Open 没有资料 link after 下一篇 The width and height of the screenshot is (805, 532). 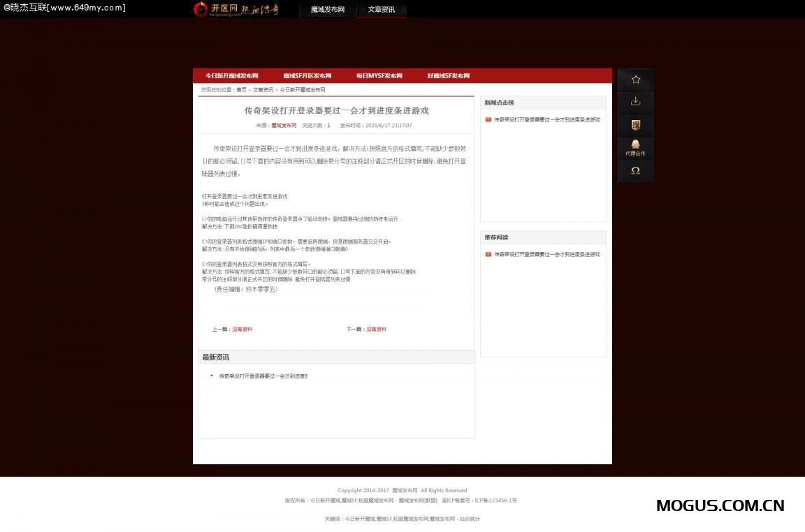[x=377, y=329]
